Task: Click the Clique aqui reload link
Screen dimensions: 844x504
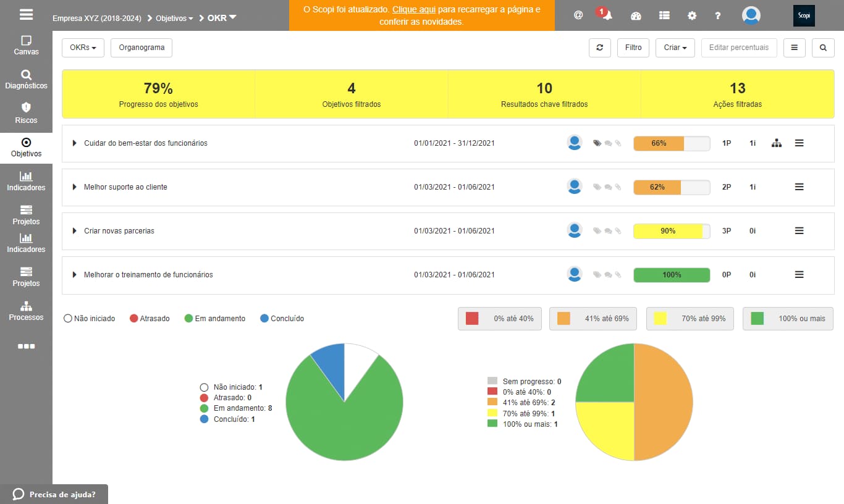Action: pos(414,10)
